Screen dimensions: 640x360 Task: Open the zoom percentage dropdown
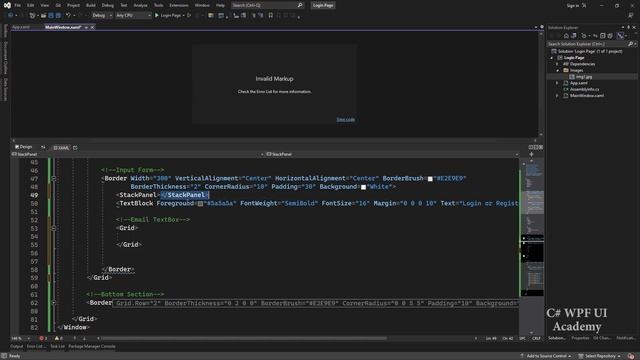coord(21,338)
